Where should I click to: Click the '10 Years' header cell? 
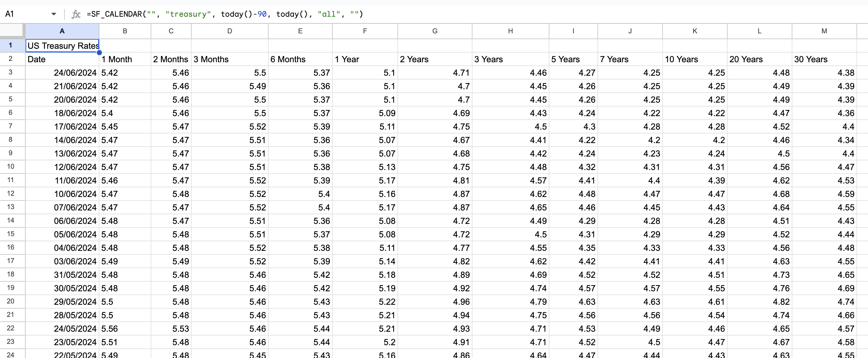[695, 59]
